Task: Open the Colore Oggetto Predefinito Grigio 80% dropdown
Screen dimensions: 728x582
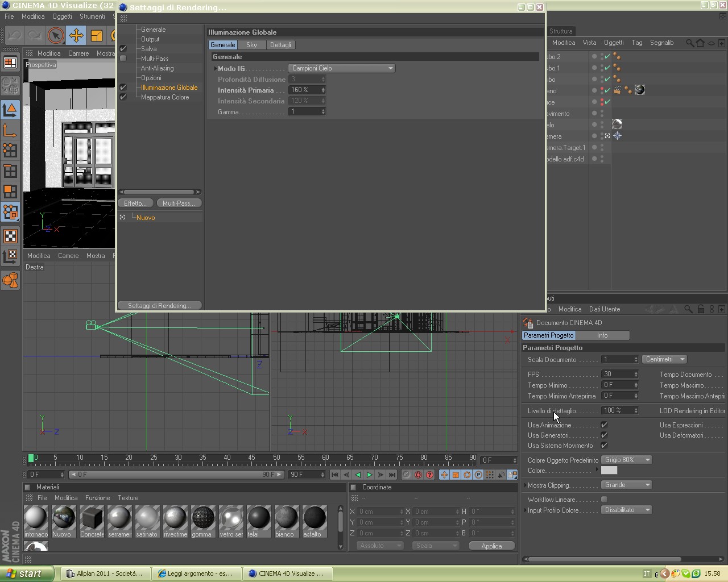Action: pyautogui.click(x=626, y=460)
